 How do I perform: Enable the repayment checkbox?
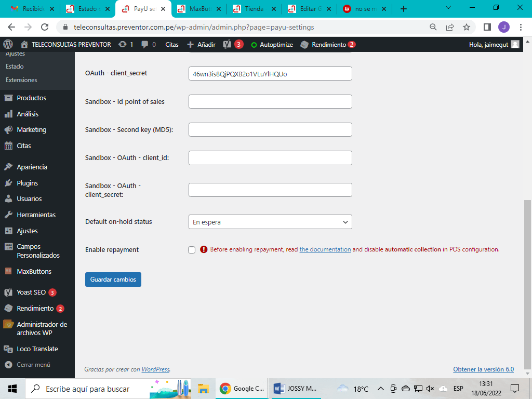[192, 250]
